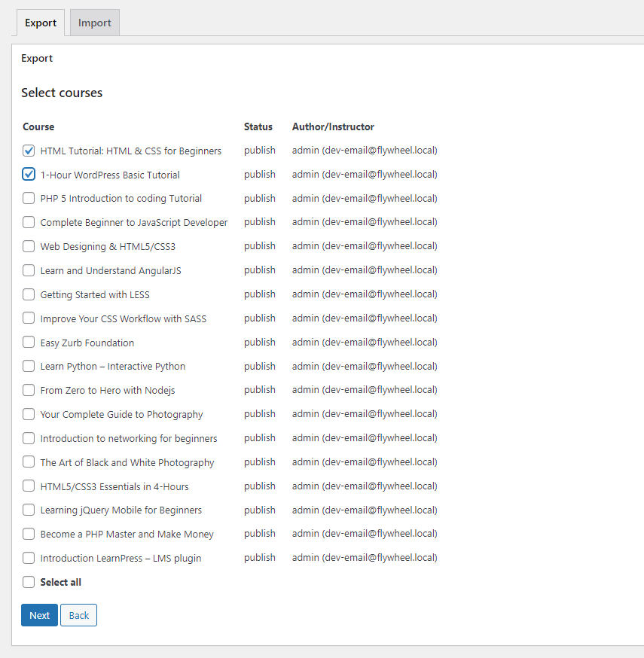The image size is (644, 658).
Task: Select Learn and Understand AngularJS checkbox
Action: (x=29, y=270)
